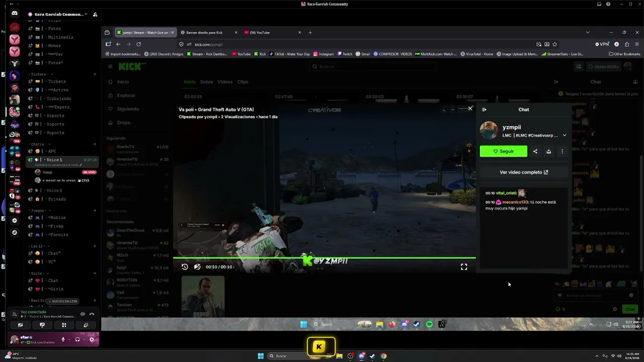Screen dimensions: 644x362
Task: Open the invite people icon beside server name
Action: [x=95, y=15]
